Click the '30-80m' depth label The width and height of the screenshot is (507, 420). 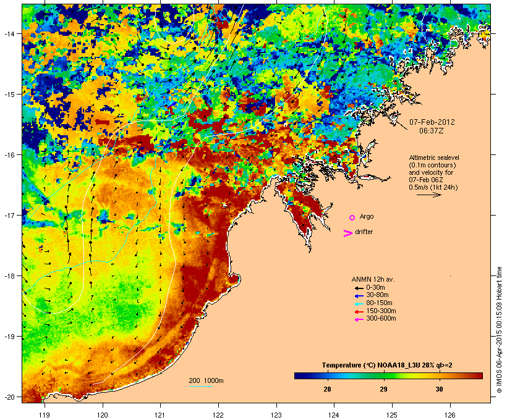coord(377,295)
